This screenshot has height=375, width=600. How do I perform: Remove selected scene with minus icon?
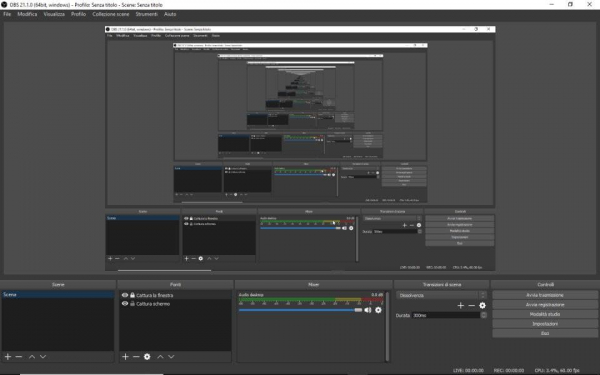(19, 357)
